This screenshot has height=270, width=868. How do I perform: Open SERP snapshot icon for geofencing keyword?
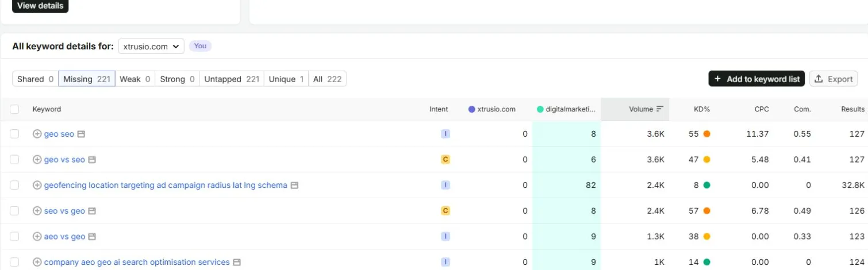point(294,186)
